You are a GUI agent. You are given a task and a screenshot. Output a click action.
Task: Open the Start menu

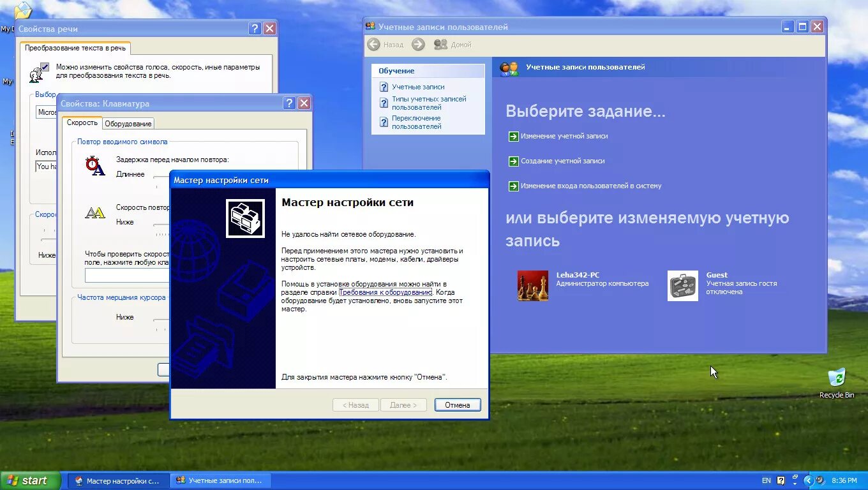[31, 480]
